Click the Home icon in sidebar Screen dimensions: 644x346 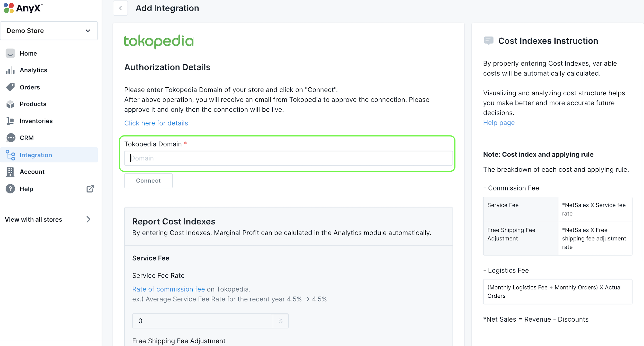click(10, 53)
